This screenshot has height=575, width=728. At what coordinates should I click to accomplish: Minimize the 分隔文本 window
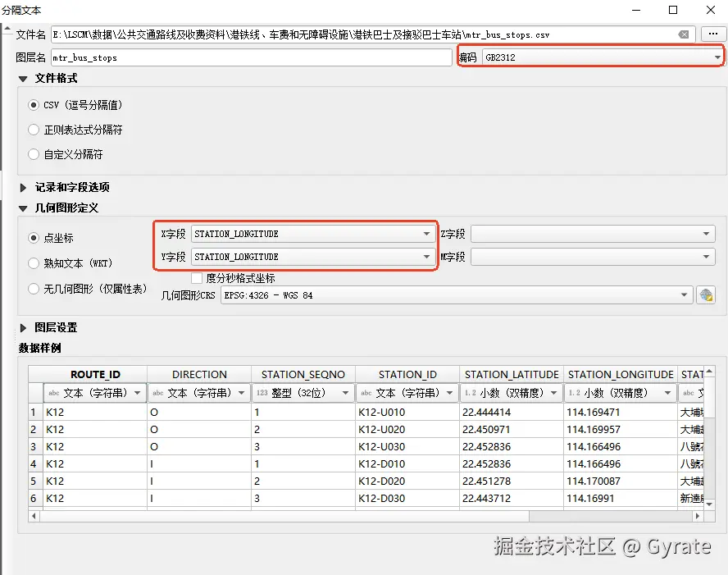(636, 10)
